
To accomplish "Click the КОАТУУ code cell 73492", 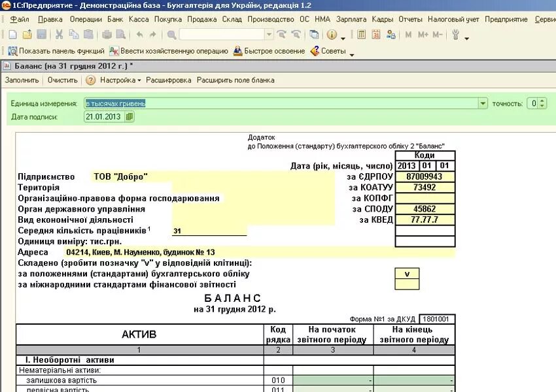I will (x=425, y=188).
